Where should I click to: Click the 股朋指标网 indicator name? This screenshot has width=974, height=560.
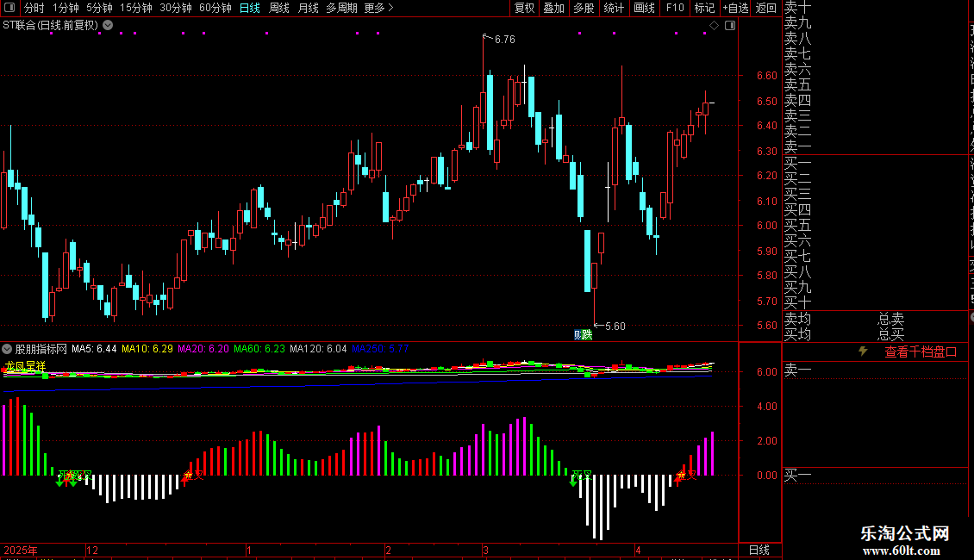point(41,349)
